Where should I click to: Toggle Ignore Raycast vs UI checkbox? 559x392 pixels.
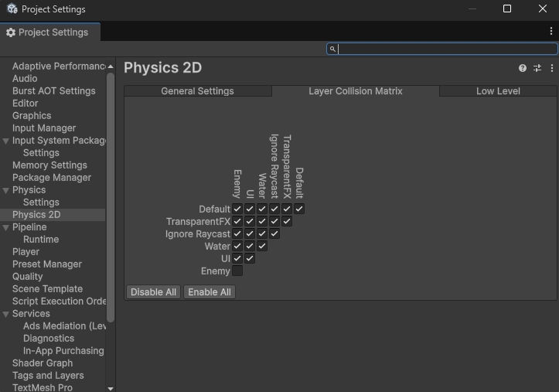(x=250, y=233)
